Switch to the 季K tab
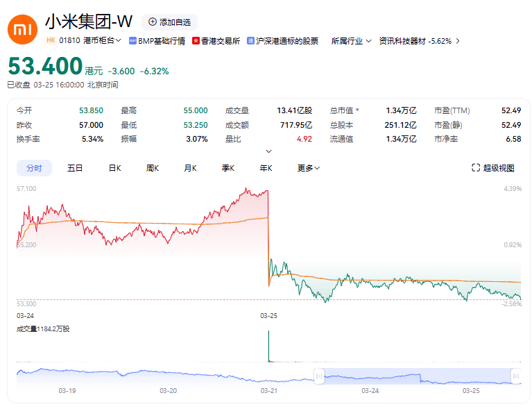532x409 pixels. coord(228,168)
